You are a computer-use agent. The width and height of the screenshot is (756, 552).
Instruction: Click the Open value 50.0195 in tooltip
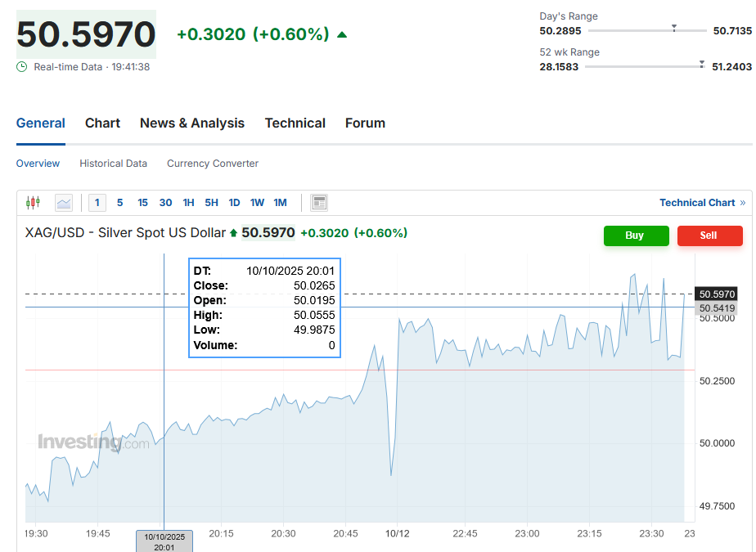point(314,300)
